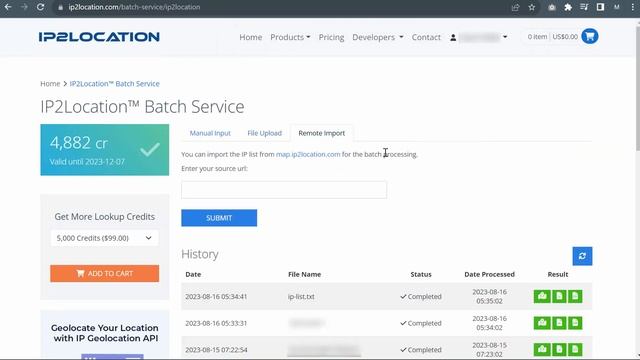Expand the Products dropdown menu

click(x=290, y=37)
